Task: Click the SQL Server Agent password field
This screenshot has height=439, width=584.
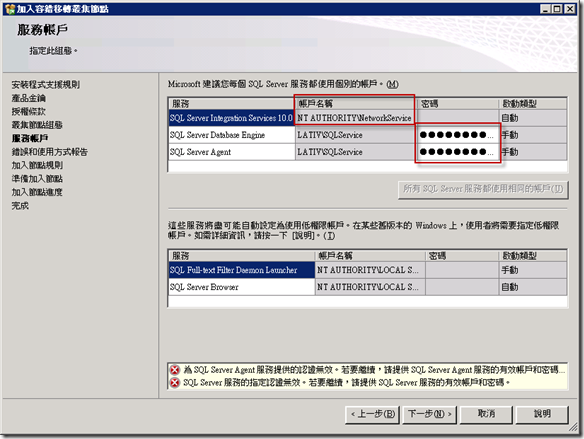Action: 457,152
